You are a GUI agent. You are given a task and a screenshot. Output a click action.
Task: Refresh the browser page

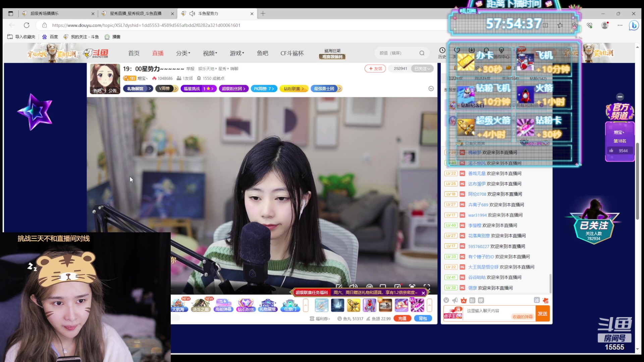(26, 25)
